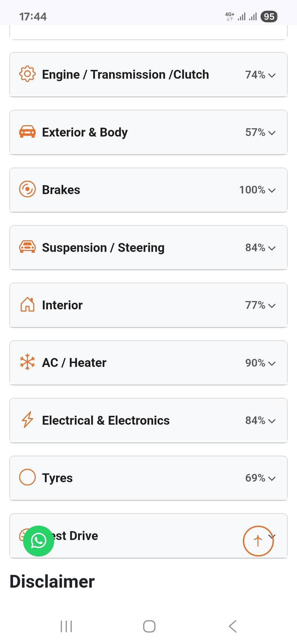Click the gear icon beside Engine / Transmission

(x=27, y=74)
